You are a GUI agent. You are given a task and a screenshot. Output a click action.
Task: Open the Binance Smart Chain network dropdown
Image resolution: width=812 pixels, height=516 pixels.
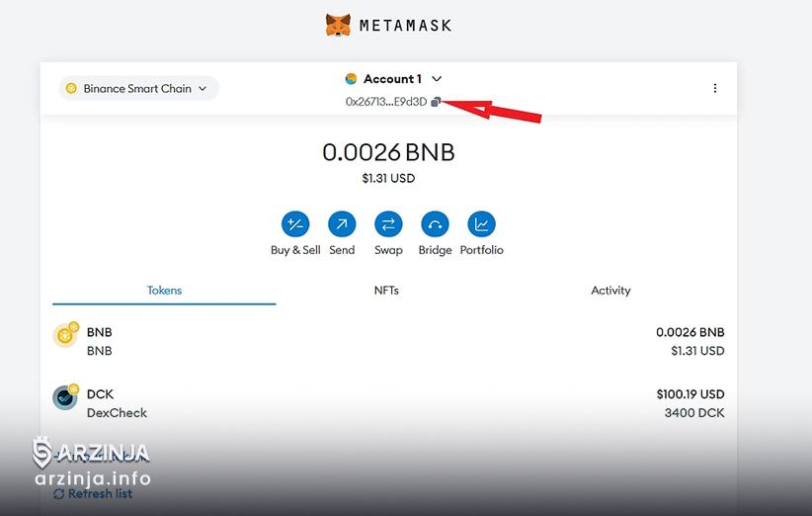tap(138, 89)
